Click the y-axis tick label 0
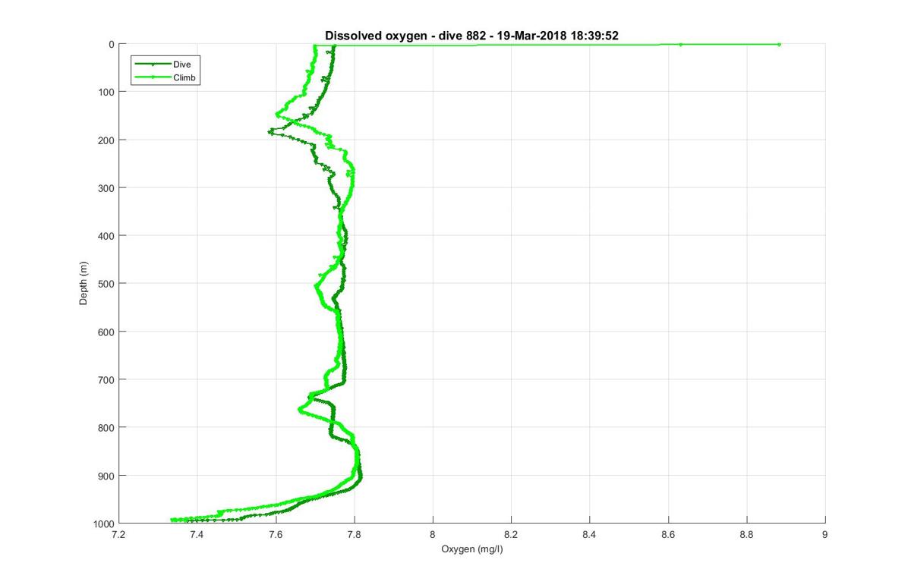 point(112,45)
